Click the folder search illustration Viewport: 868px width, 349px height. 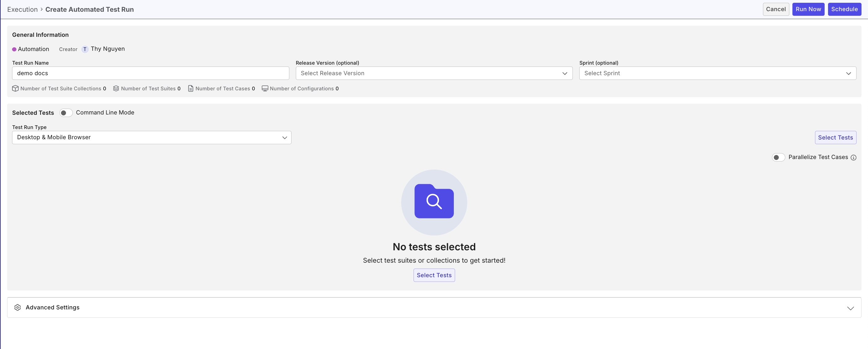click(434, 202)
